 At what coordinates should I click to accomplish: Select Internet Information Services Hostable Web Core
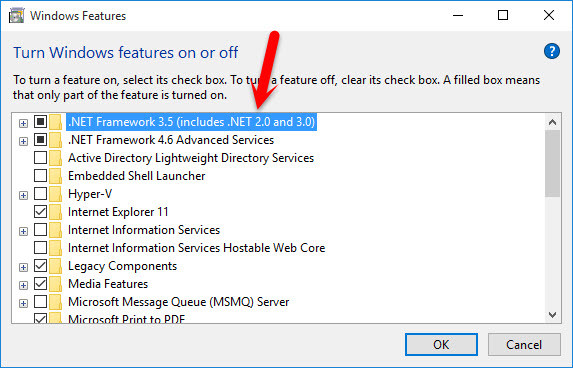click(197, 248)
